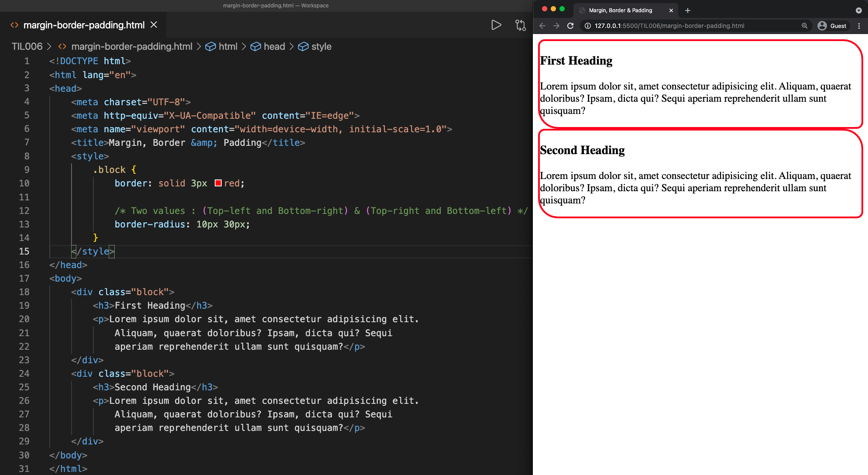Go back in browser history
868x475 pixels.
point(542,26)
